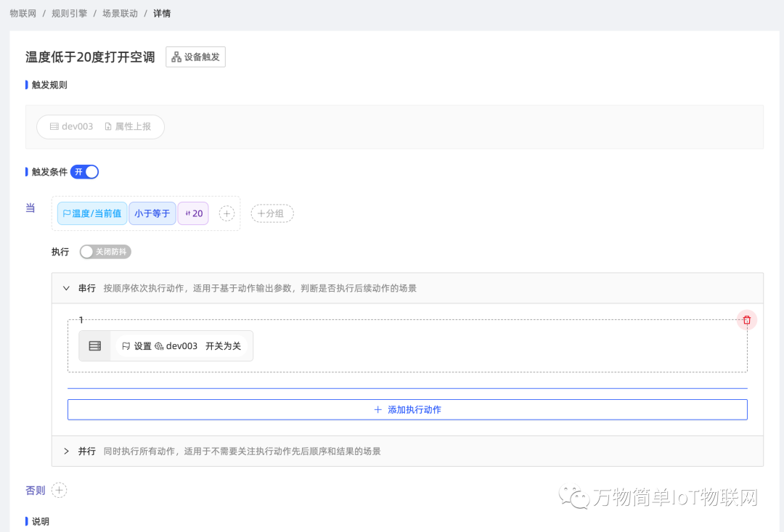Enable the 关闭防抖 debounce switch

105,252
